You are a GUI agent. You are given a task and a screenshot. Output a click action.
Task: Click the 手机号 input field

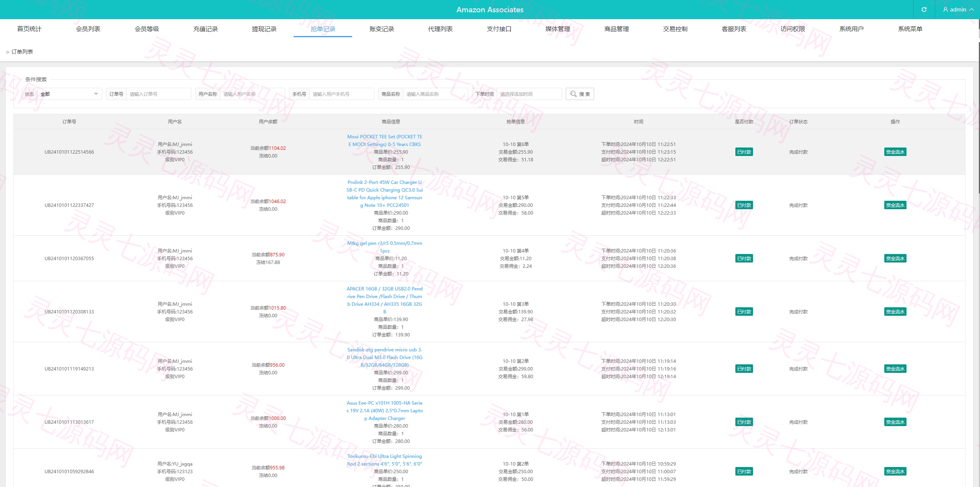341,94
